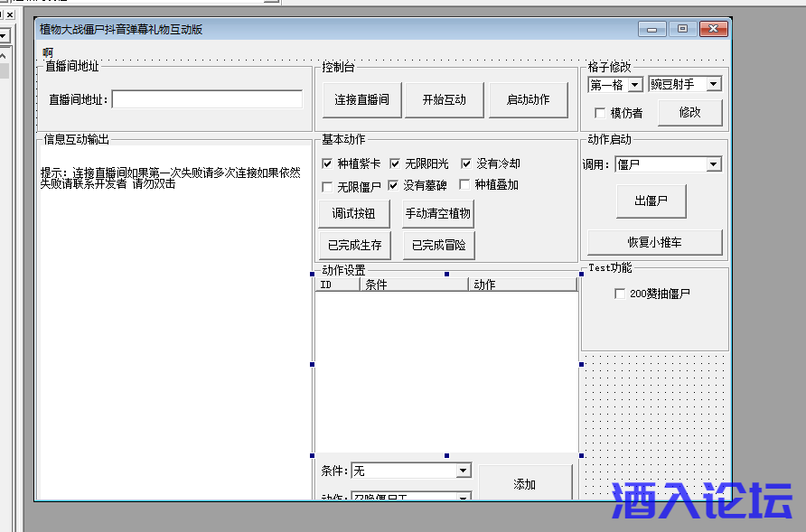Click the 连接直播间 button

coord(361,100)
